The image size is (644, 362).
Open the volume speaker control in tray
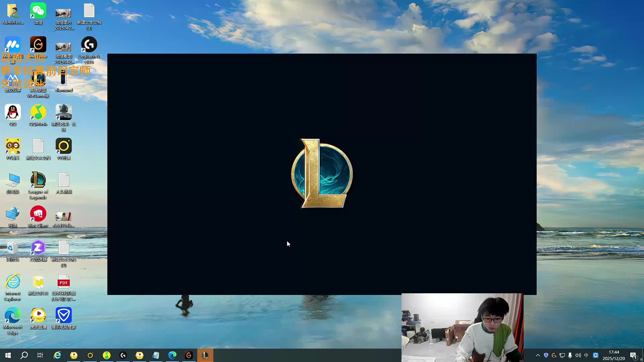578,355
